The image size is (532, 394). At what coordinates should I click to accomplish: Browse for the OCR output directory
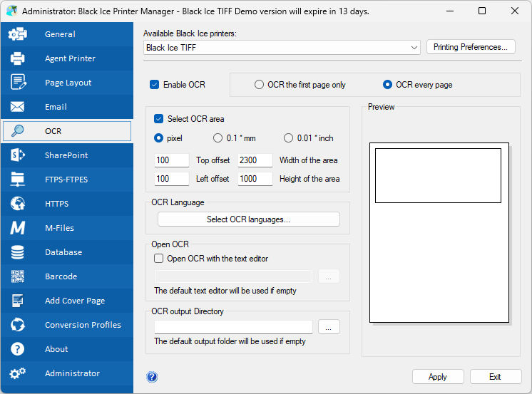coord(329,327)
